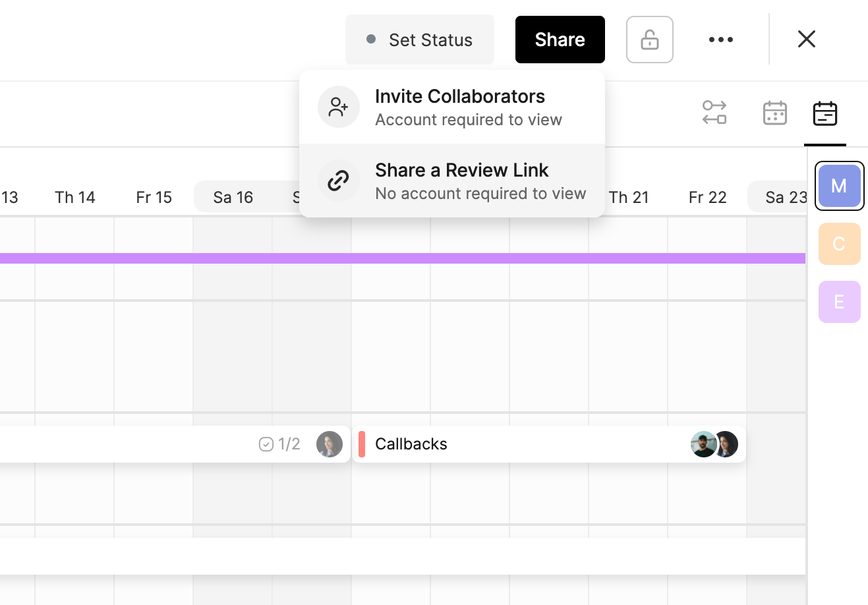The width and height of the screenshot is (868, 605).
Task: Close the panel with the X icon
Action: point(806,40)
